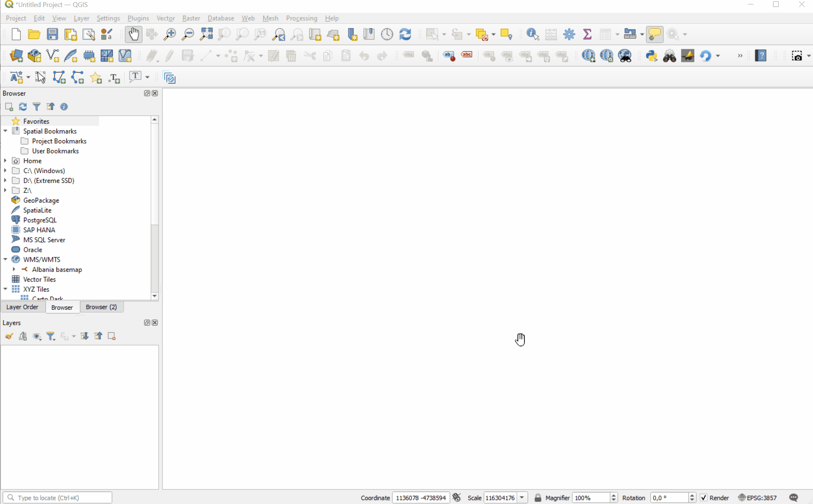Open the Python Console icon

pyautogui.click(x=651, y=56)
